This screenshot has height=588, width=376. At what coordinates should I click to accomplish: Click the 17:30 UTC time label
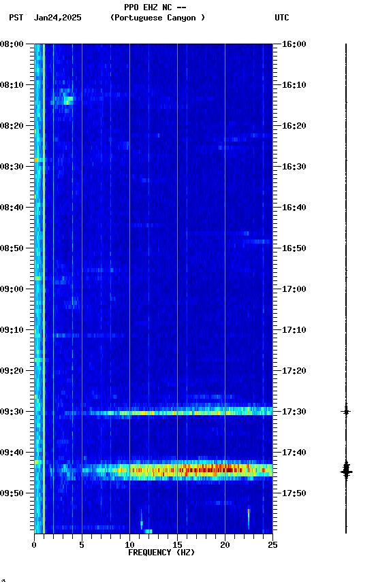[294, 412]
